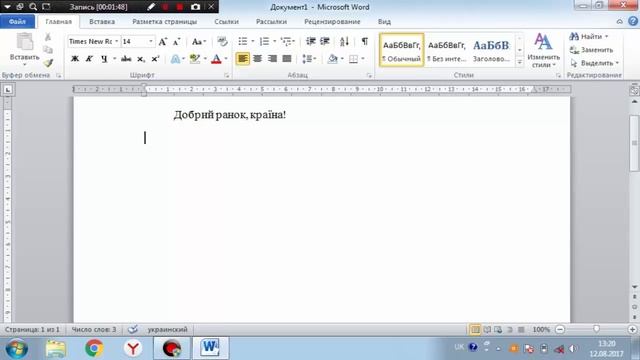Click the Word Help question mark icon
Viewport: 640px width, 360px height.
coord(633,22)
